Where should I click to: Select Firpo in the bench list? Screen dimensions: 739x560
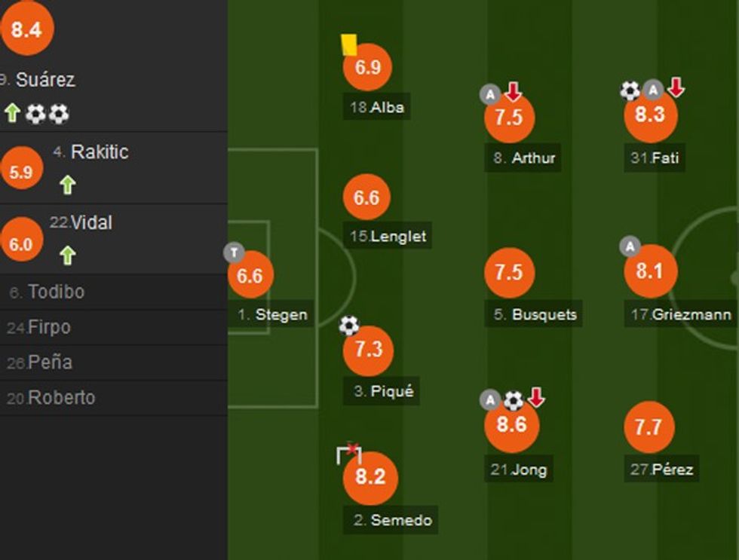point(48,327)
